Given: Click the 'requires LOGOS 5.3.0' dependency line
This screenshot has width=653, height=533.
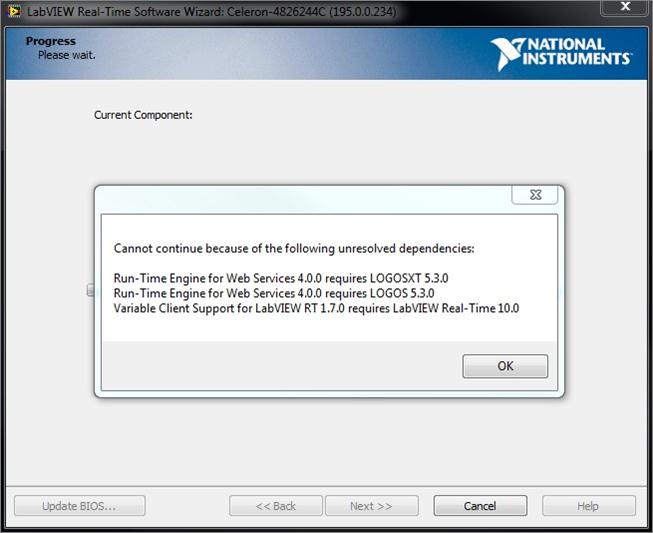Looking at the screenshot, I should coord(274,293).
